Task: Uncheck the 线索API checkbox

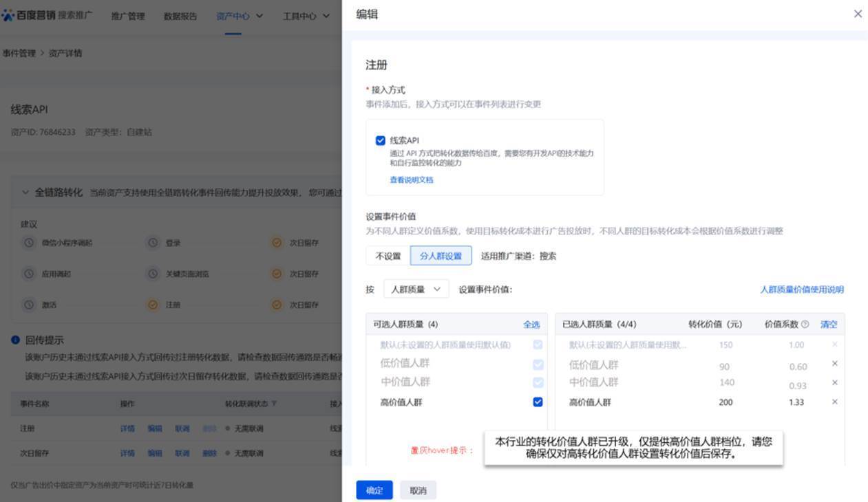Action: 380,140
